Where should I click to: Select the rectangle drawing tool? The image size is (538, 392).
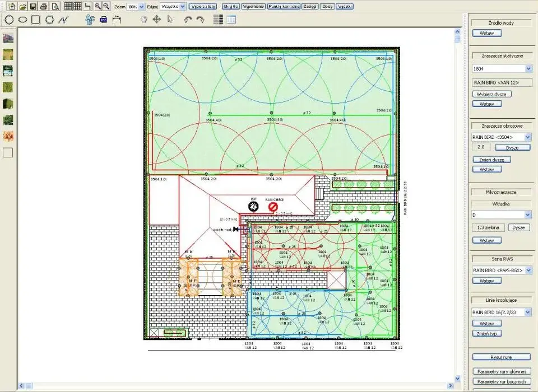point(36,20)
